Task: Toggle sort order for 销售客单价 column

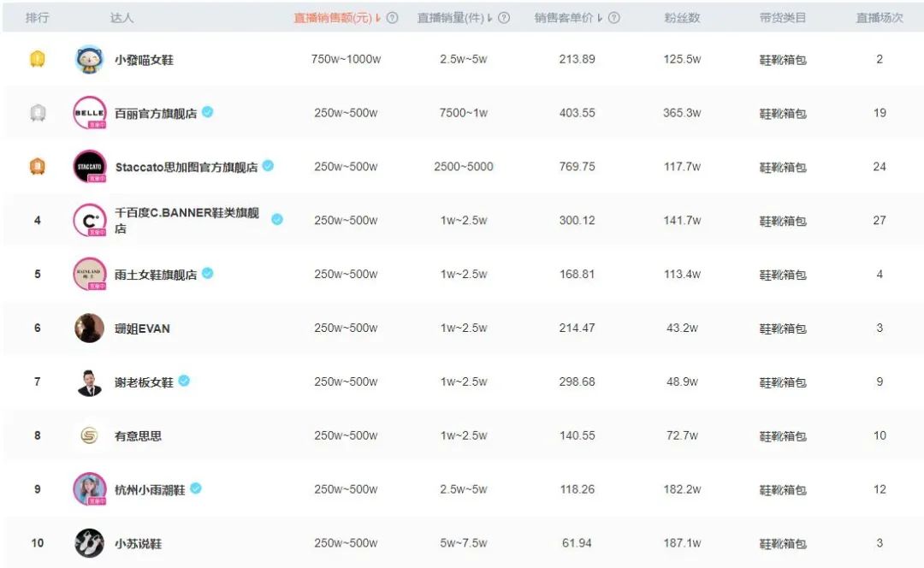Action: pyautogui.click(x=599, y=16)
